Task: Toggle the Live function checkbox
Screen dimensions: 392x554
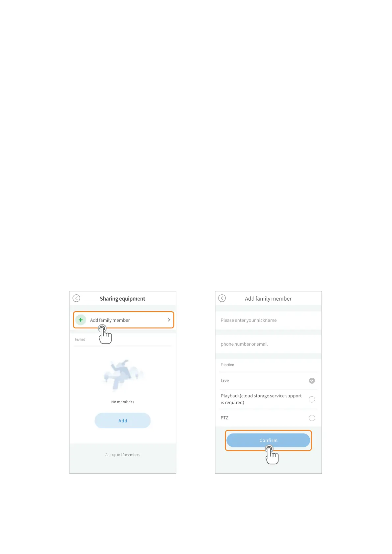Action: [x=312, y=381]
